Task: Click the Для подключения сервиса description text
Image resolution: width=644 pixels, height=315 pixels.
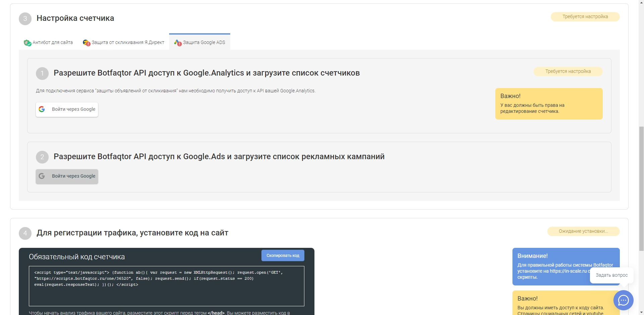Action: coord(176,91)
